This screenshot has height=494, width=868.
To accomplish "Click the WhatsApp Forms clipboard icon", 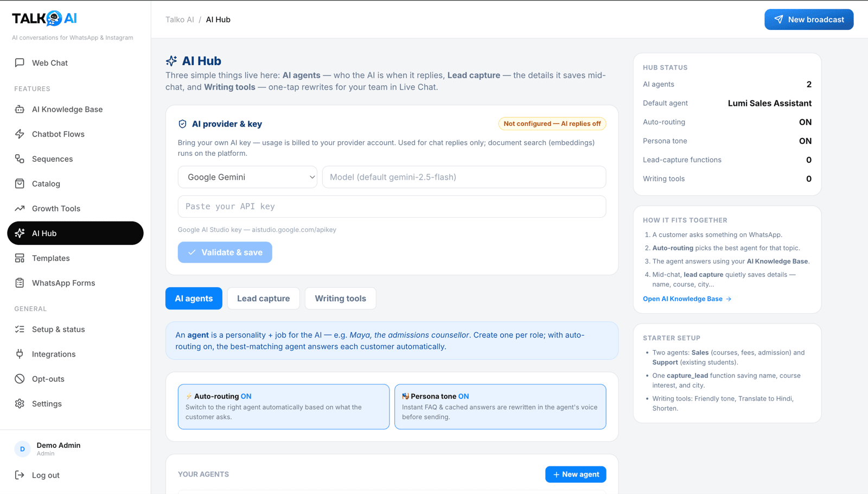I will pos(20,283).
